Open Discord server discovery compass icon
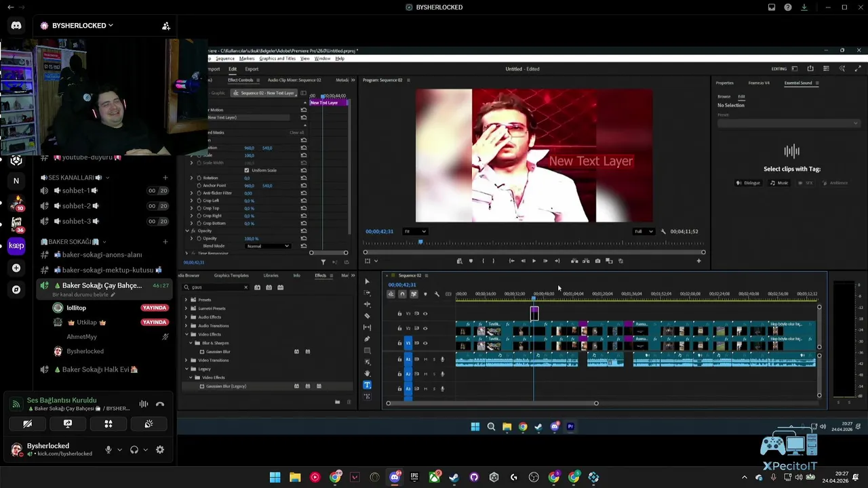 click(x=16, y=289)
